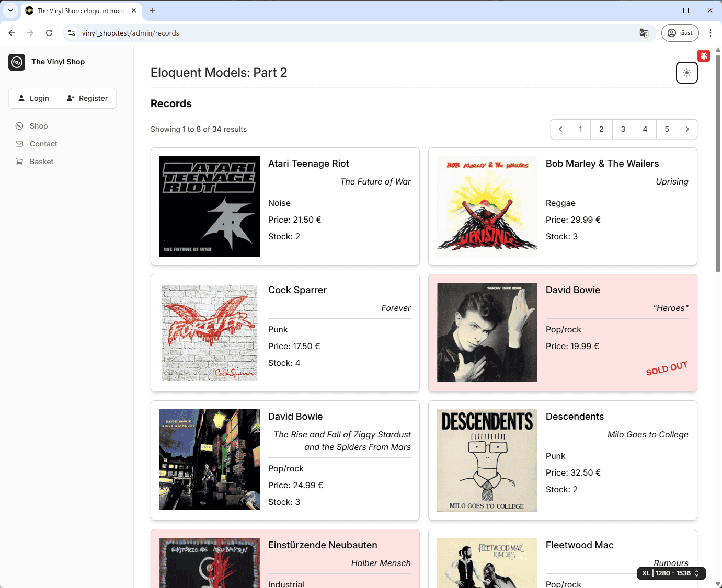The image size is (722, 588).
Task: Click 'The Future of War' title
Action: tap(375, 181)
